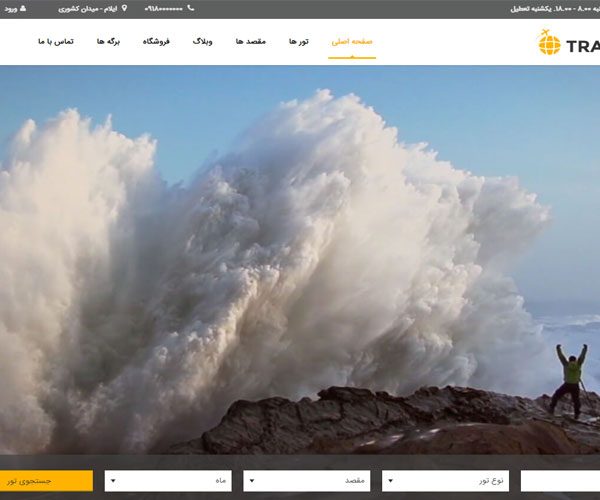Open the تماس با ما contact page
Screen dimensions: 600x500
(56, 42)
